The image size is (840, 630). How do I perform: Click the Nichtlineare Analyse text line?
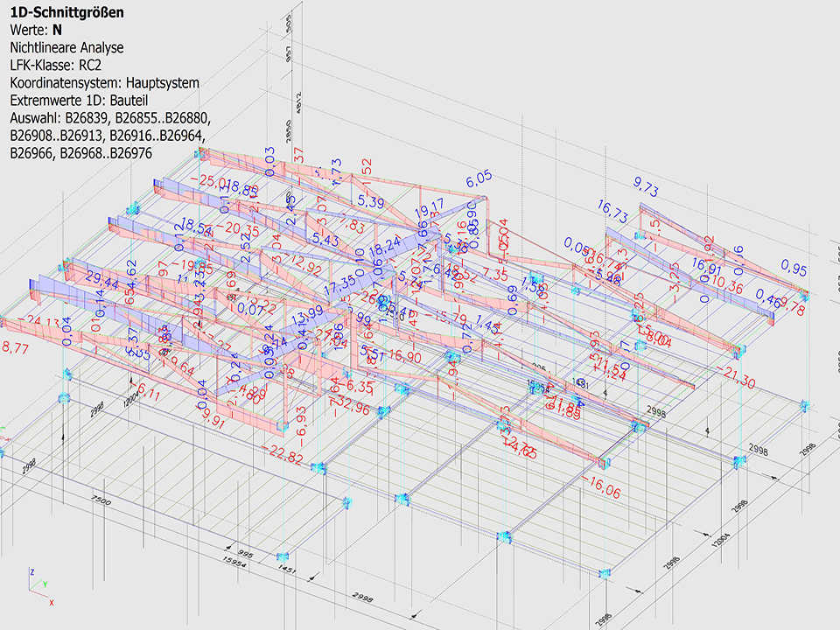tap(66, 48)
